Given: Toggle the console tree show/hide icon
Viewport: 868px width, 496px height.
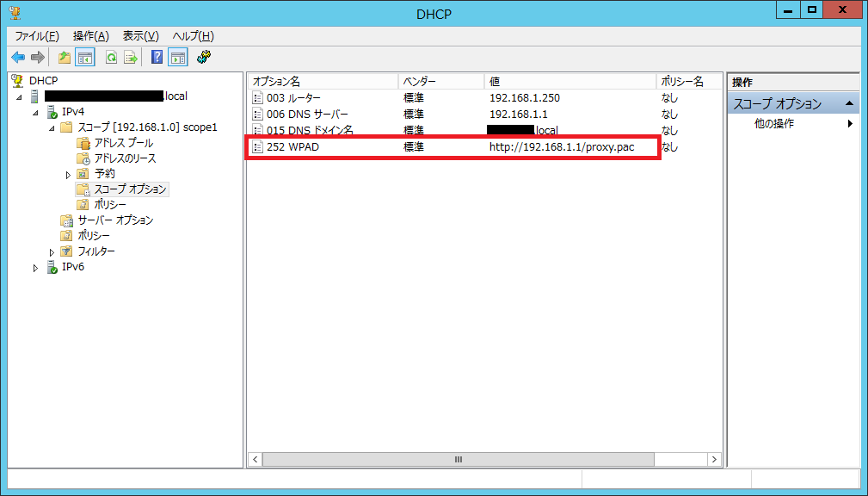Looking at the screenshot, I should [x=84, y=57].
